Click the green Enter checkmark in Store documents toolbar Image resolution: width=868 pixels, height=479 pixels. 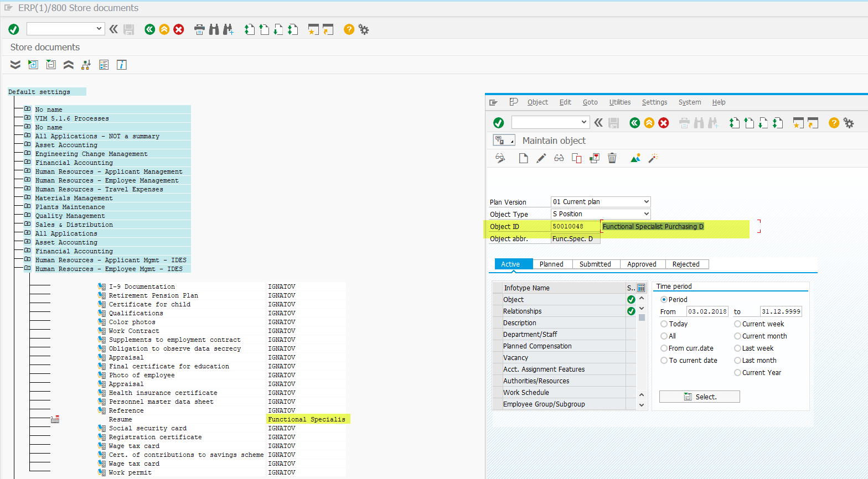(14, 29)
